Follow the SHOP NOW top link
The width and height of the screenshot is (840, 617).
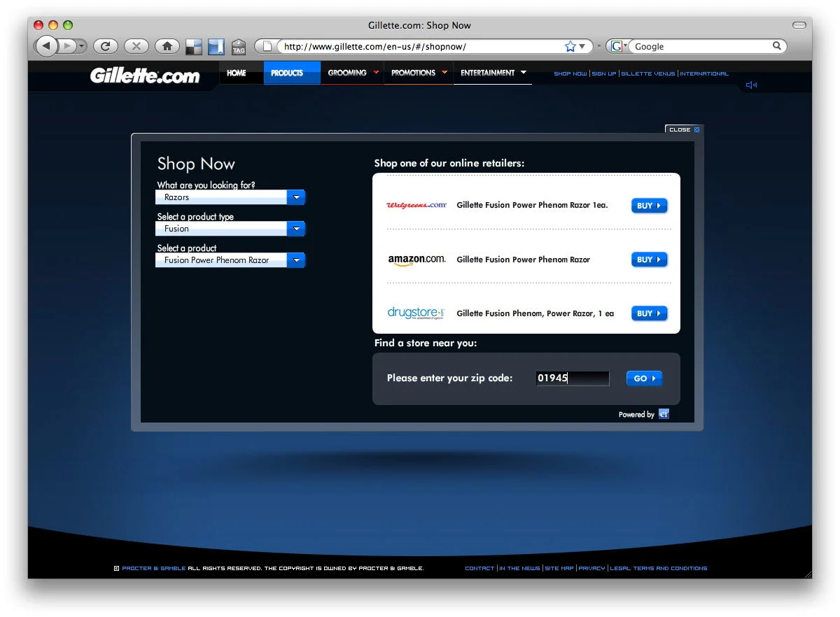point(570,73)
